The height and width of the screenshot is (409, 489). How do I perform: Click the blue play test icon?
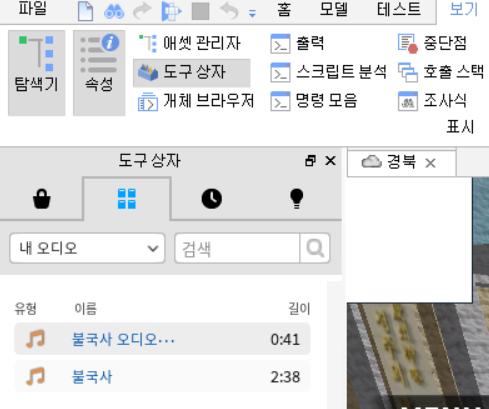[x=171, y=11]
